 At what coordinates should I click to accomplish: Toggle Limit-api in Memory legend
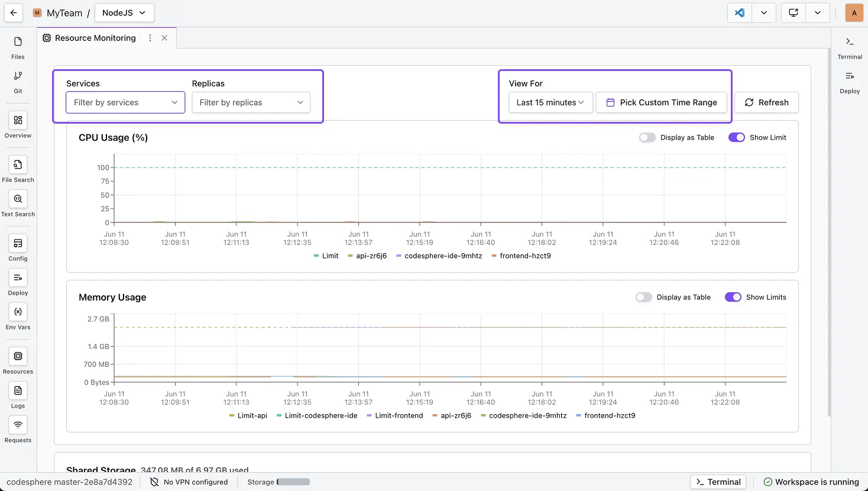coord(248,416)
